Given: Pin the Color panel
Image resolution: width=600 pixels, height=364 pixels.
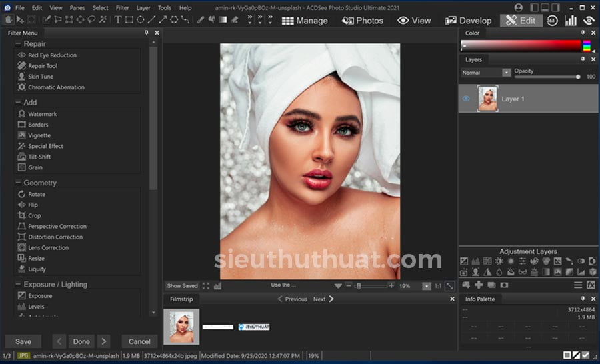Looking at the screenshot, I should click(583, 33).
